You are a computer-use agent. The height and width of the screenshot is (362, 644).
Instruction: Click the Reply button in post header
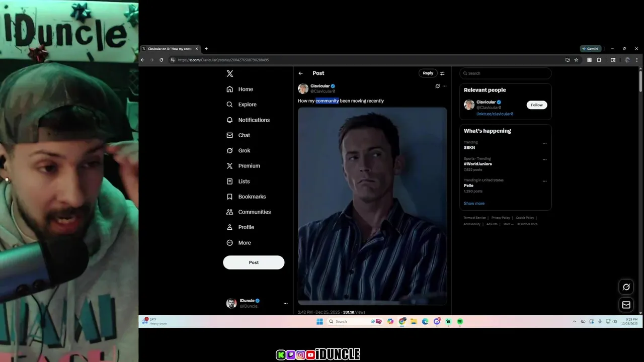pyautogui.click(x=428, y=73)
